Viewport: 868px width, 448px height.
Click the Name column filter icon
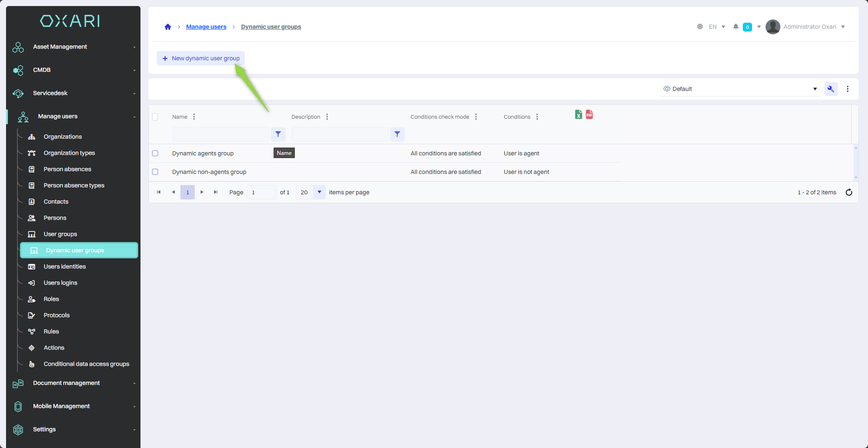278,134
